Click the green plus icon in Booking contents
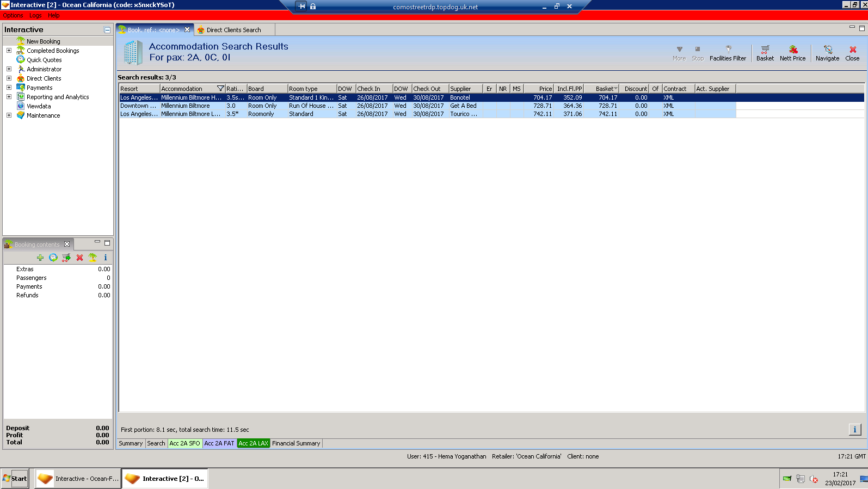 coord(40,258)
